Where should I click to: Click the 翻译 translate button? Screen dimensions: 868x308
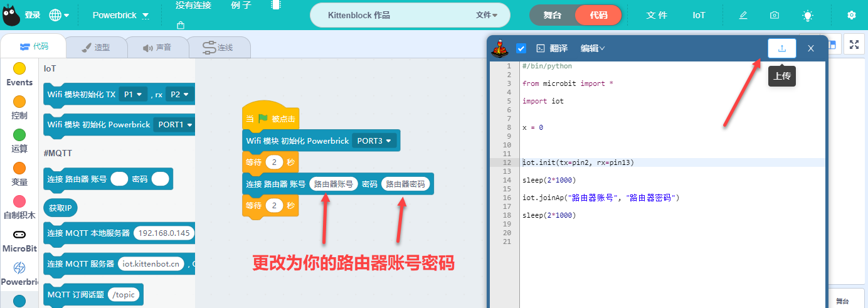tap(558, 48)
